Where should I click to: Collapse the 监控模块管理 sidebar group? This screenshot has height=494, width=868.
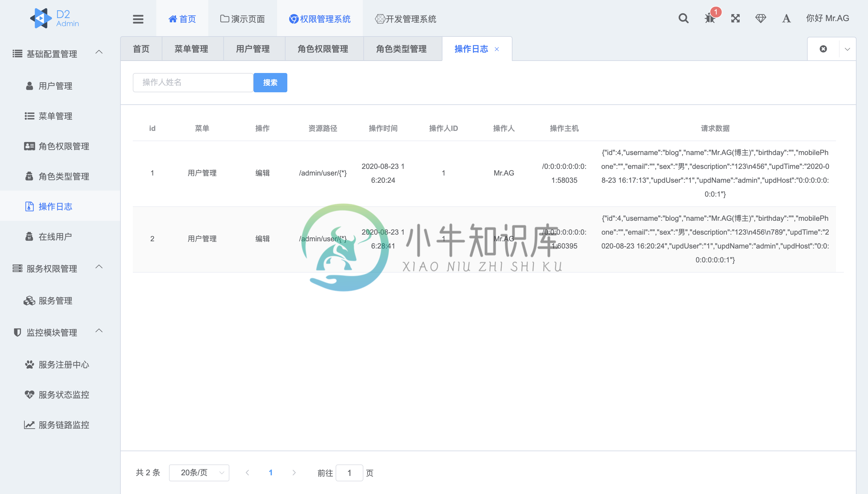coord(99,331)
